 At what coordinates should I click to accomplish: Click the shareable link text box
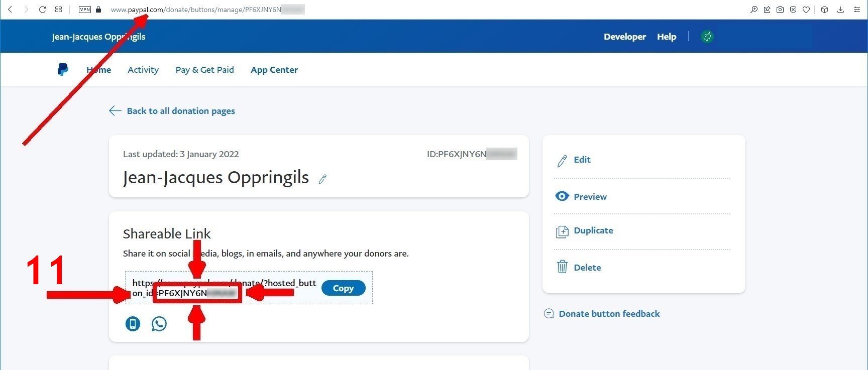pos(249,288)
